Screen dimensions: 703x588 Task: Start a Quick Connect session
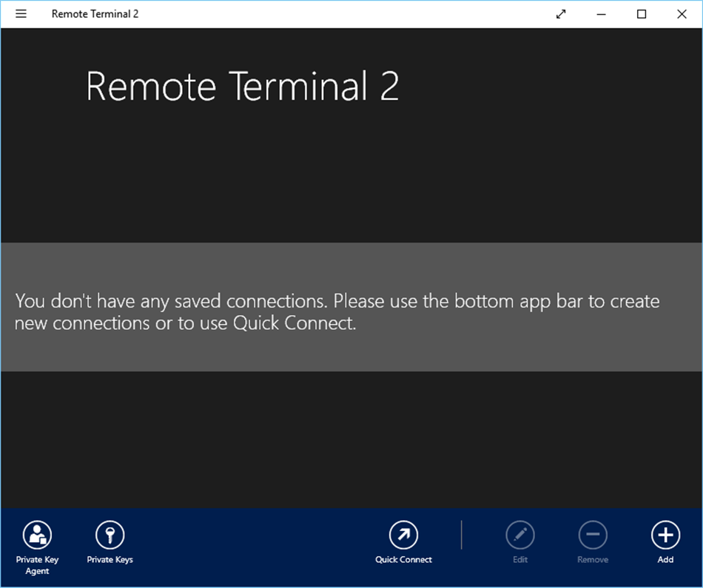pos(403,534)
